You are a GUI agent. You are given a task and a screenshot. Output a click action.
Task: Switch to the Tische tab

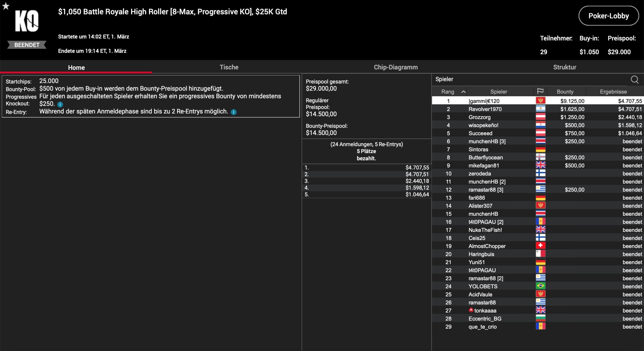pos(229,67)
